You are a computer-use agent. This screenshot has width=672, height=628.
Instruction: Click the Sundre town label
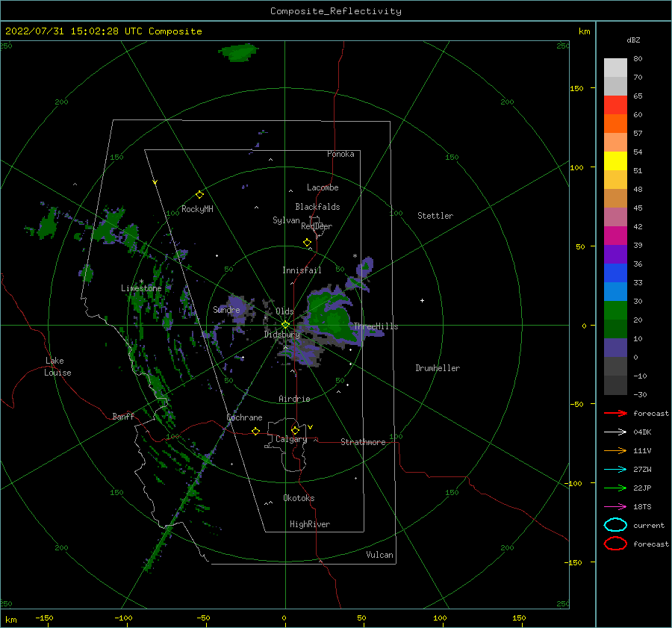click(x=227, y=309)
